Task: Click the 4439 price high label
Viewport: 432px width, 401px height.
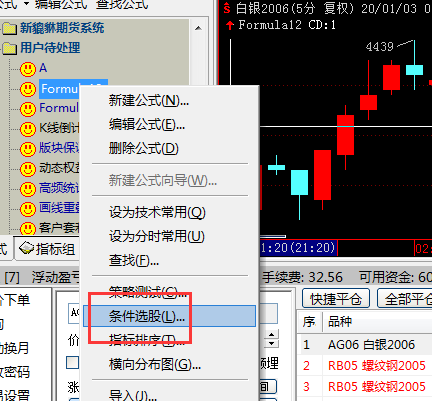Action: (380, 47)
